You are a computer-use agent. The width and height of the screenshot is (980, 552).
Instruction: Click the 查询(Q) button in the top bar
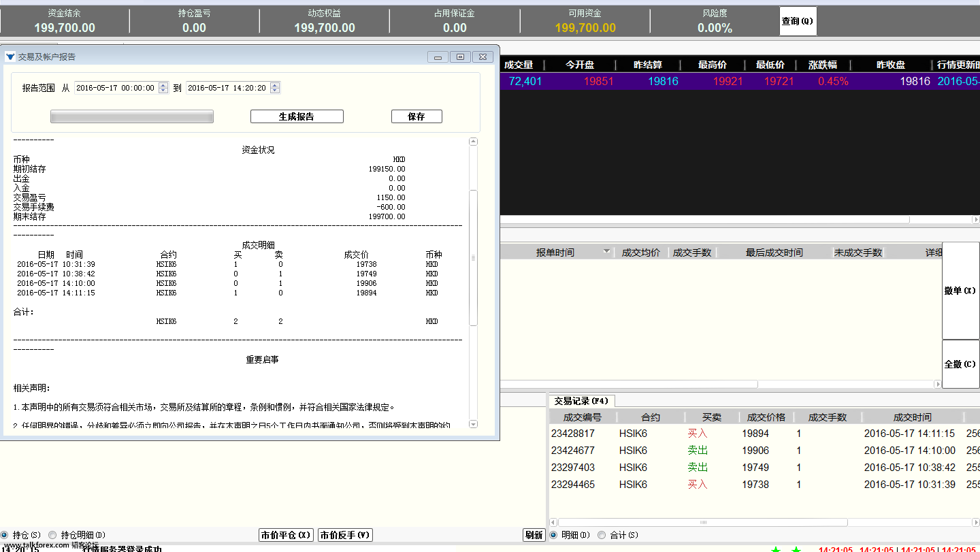point(798,21)
